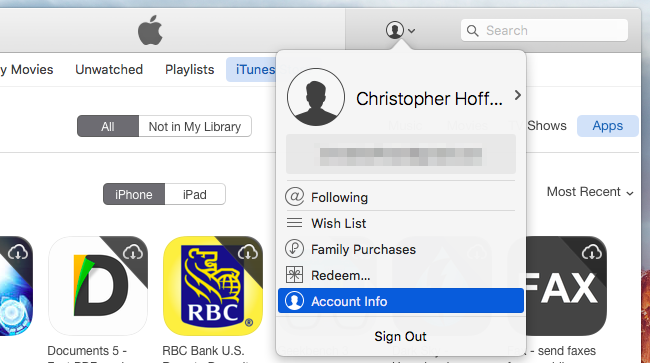
Task: Click cloud download icon on Fax app
Action: point(592,252)
